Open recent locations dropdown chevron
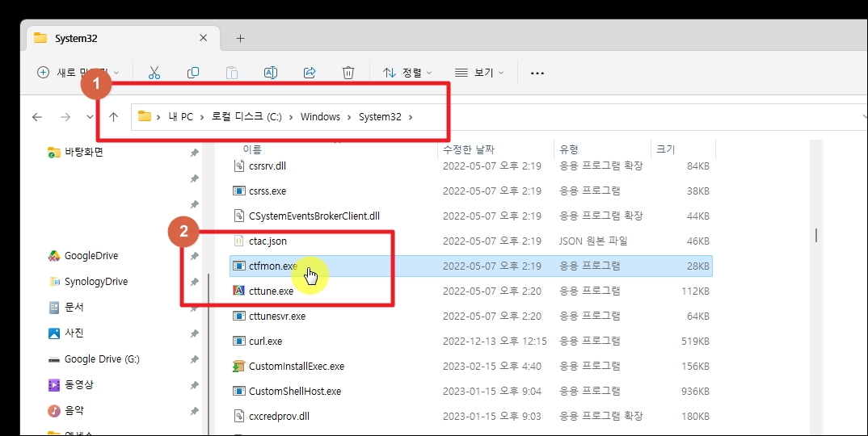Image resolution: width=868 pixels, height=436 pixels. click(90, 117)
